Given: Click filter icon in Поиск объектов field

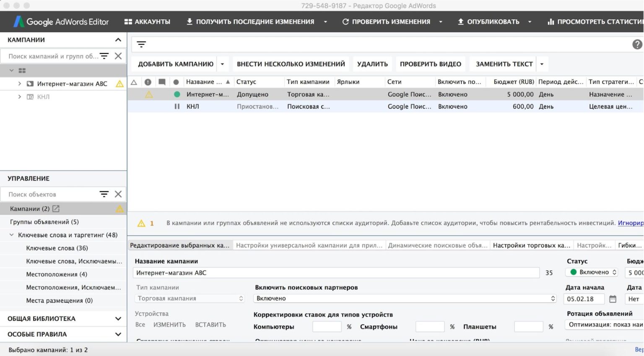Looking at the screenshot, I should 104,194.
